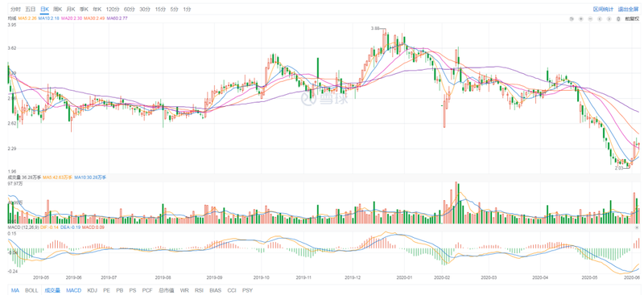This screenshot has height=295, width=644.
Task: Click the 3.88 peak price marker
Action: (375, 28)
